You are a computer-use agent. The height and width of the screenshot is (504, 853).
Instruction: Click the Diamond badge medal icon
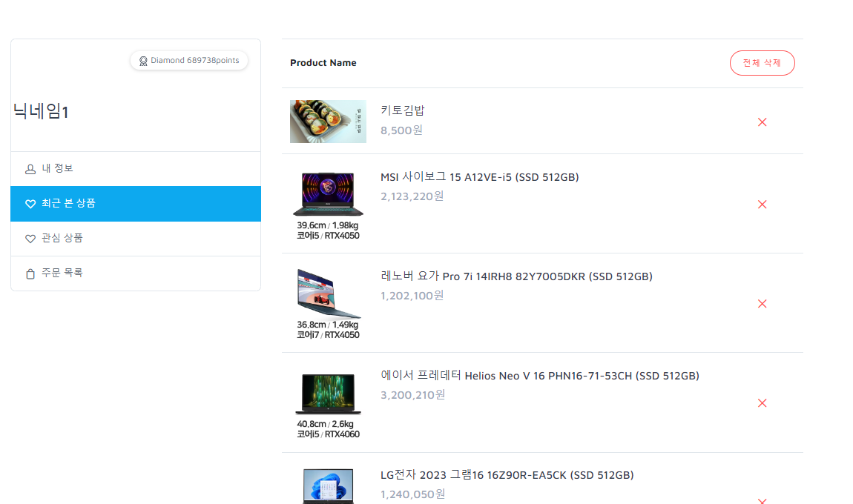[143, 61]
